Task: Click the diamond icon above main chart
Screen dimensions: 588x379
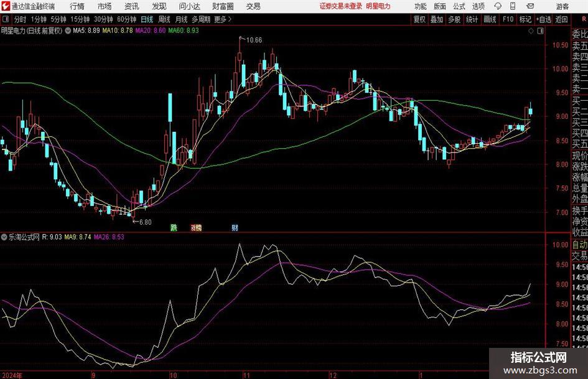Action: (x=531, y=31)
